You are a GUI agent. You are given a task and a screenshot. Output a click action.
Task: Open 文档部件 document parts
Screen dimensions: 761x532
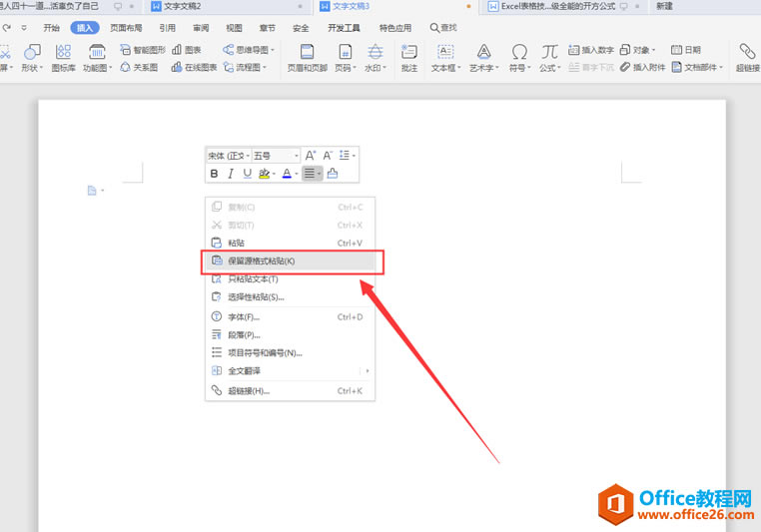click(697, 68)
